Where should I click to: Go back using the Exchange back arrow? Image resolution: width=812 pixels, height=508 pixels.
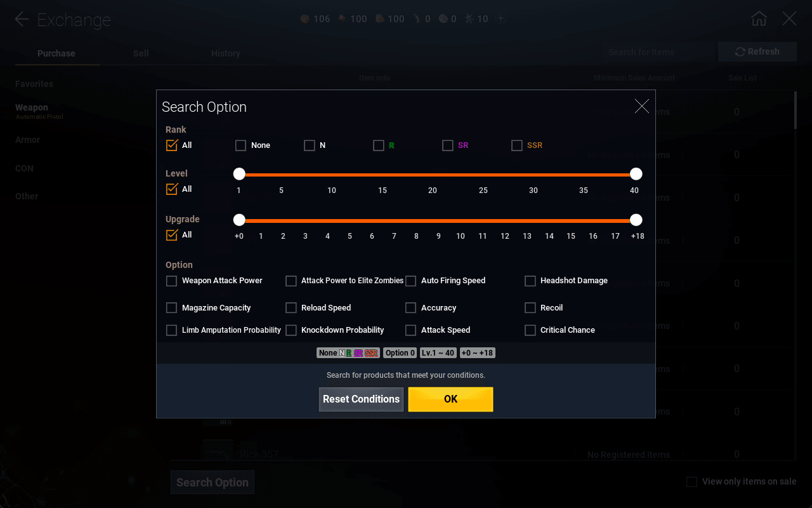(x=22, y=20)
